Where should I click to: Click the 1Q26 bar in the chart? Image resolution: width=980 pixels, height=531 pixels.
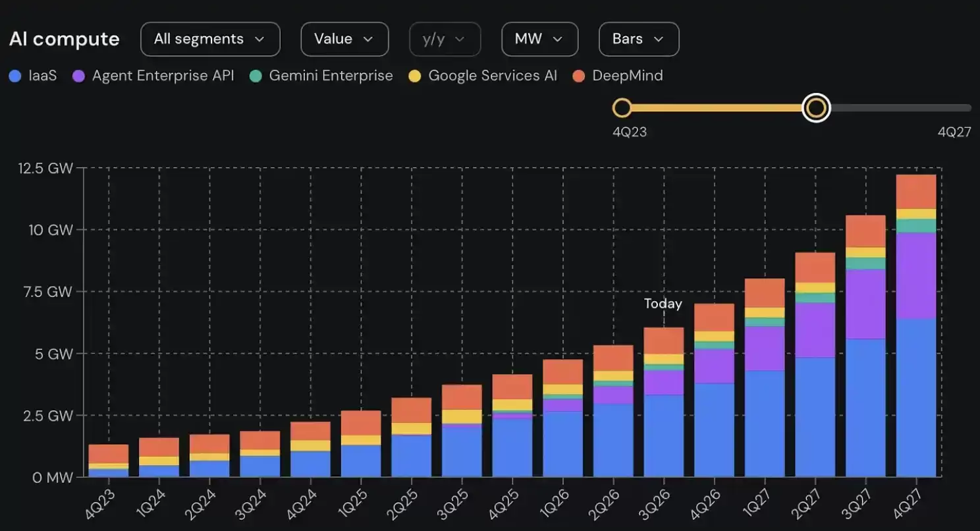pos(563,418)
